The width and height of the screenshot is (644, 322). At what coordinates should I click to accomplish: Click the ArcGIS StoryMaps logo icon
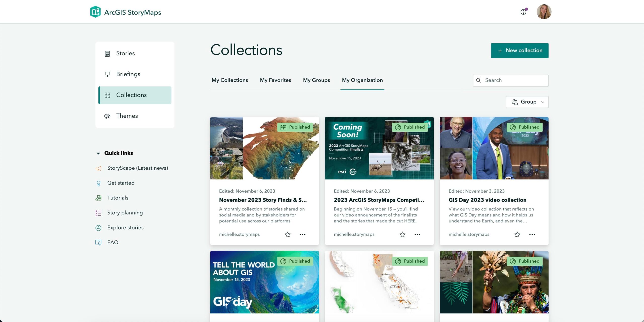(x=95, y=12)
